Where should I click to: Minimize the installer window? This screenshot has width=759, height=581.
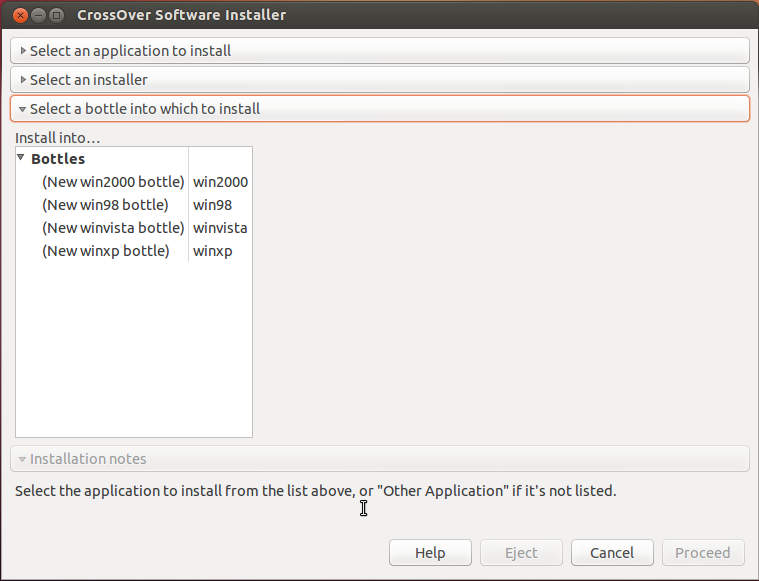tap(38, 15)
